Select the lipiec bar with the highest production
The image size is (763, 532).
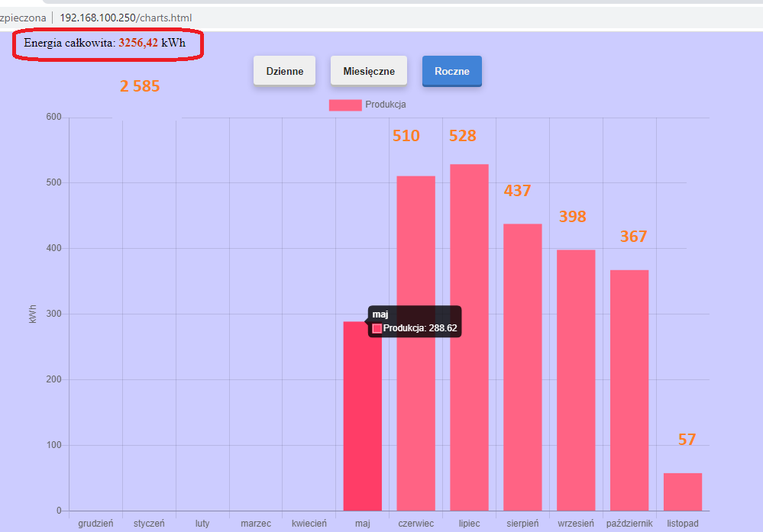(469, 337)
